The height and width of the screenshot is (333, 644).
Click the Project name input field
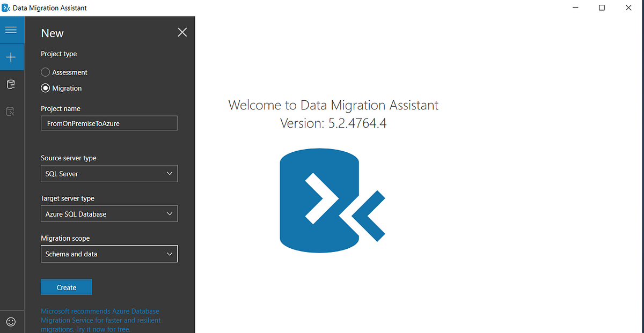(x=109, y=123)
